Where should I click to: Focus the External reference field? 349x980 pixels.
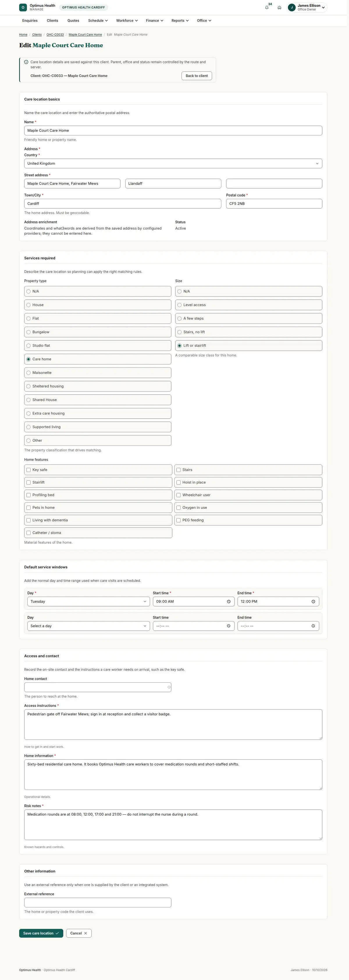(x=97, y=902)
